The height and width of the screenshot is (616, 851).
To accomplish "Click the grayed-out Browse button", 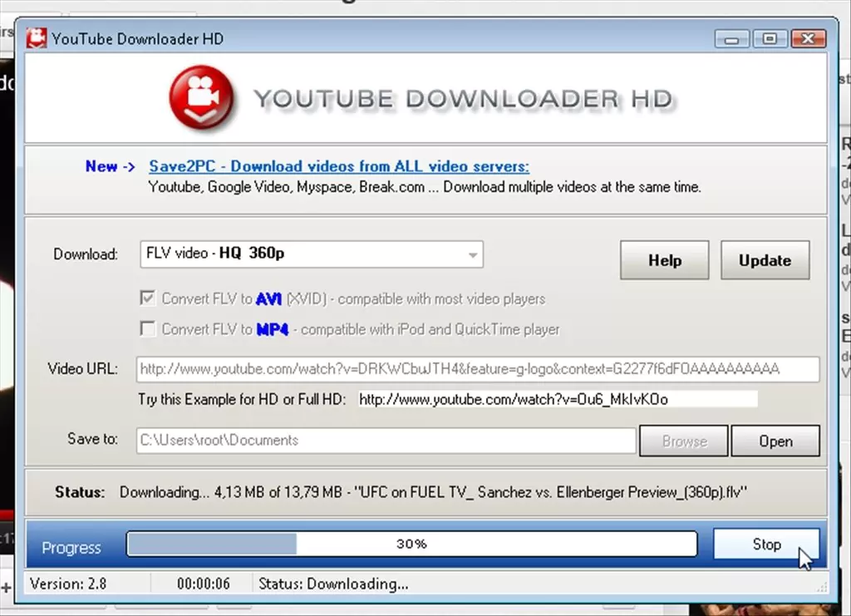I will 683,441.
